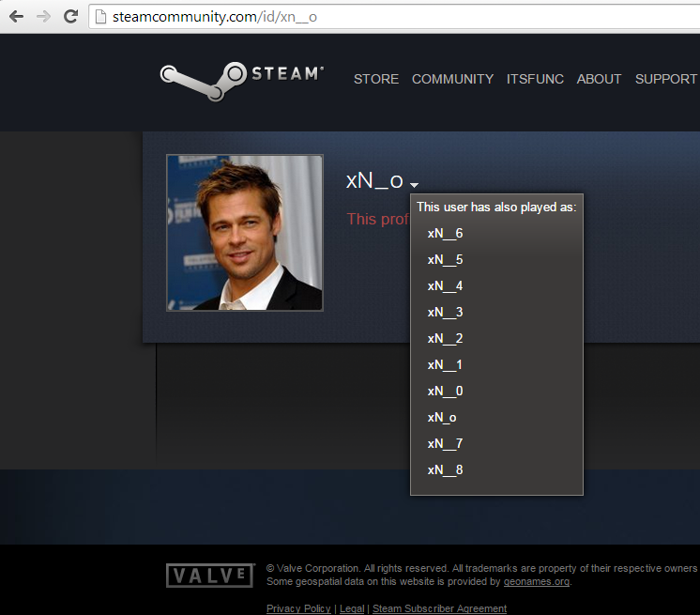
Task: Select alias xN__0 in list
Action: [445, 392]
